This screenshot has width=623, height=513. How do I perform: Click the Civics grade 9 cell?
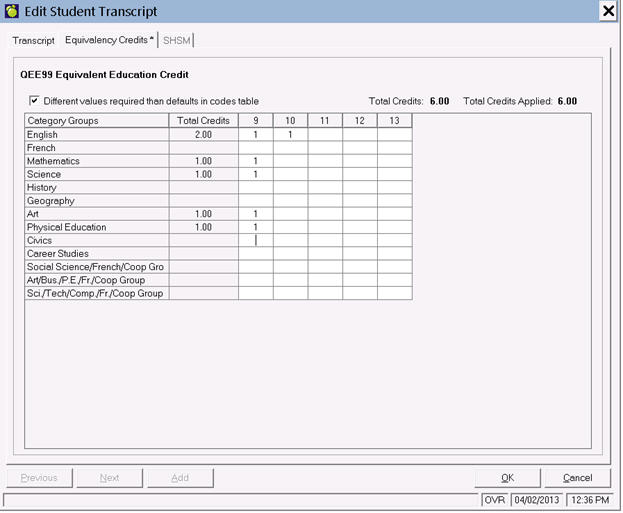(256, 240)
